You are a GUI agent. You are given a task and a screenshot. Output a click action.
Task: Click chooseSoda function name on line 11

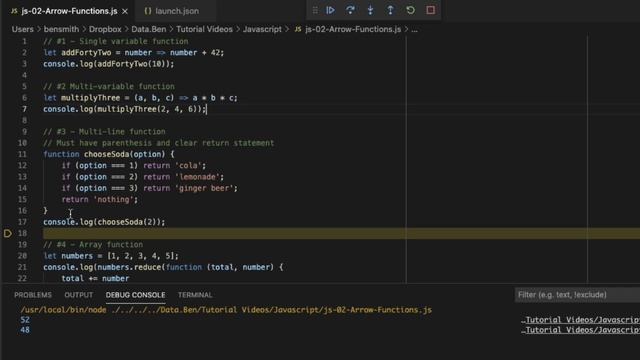coord(107,154)
